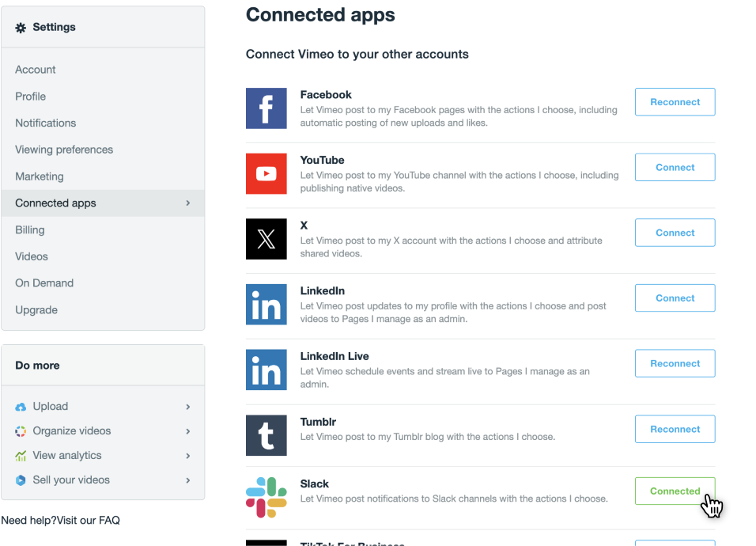Click the Organize videos icon
756x546 pixels.
[x=21, y=431]
